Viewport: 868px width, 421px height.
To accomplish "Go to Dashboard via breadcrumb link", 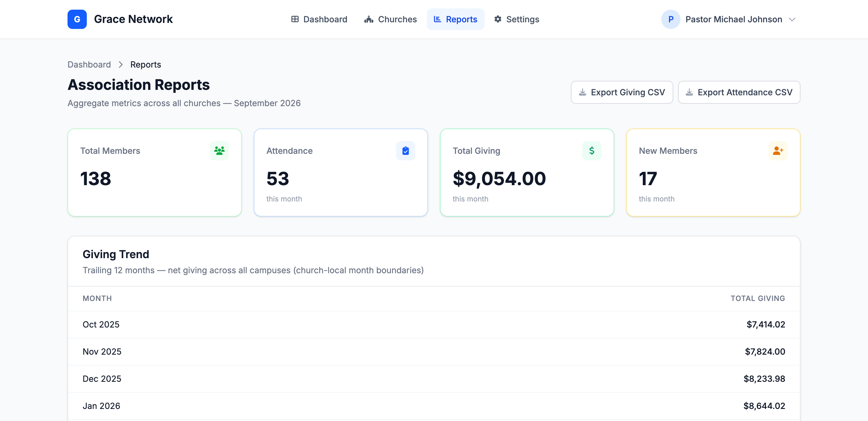I will click(x=89, y=64).
